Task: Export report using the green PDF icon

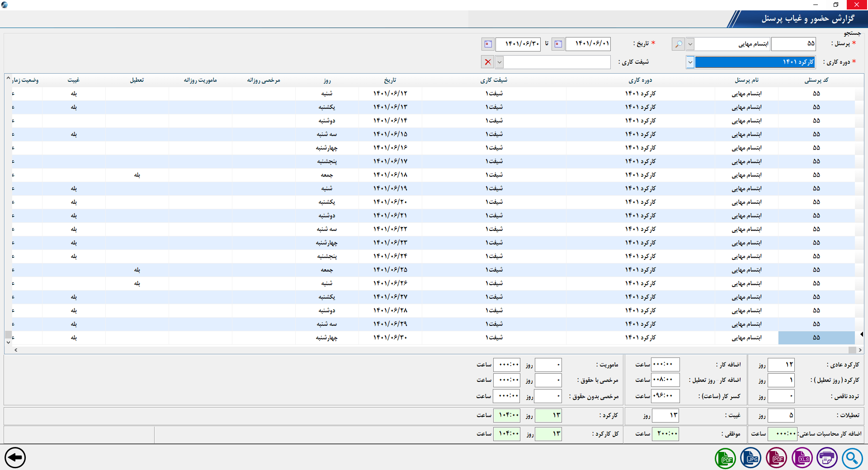Action: tap(726, 458)
